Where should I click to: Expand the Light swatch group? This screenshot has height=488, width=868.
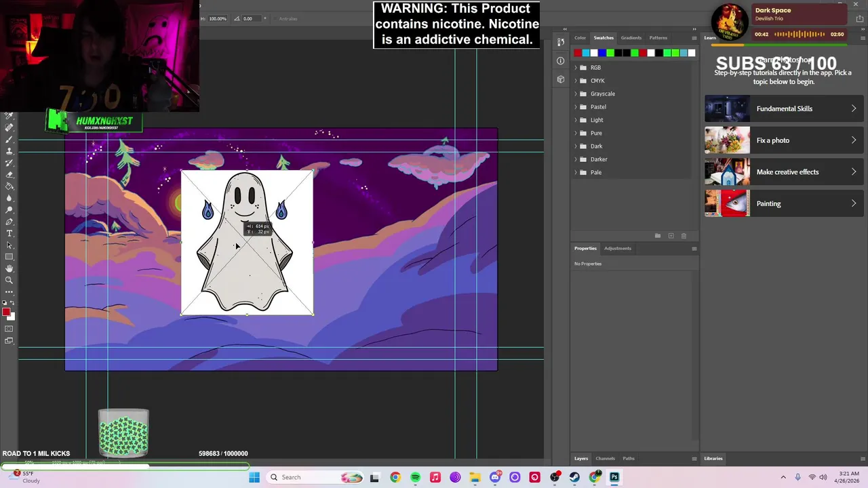coord(576,120)
